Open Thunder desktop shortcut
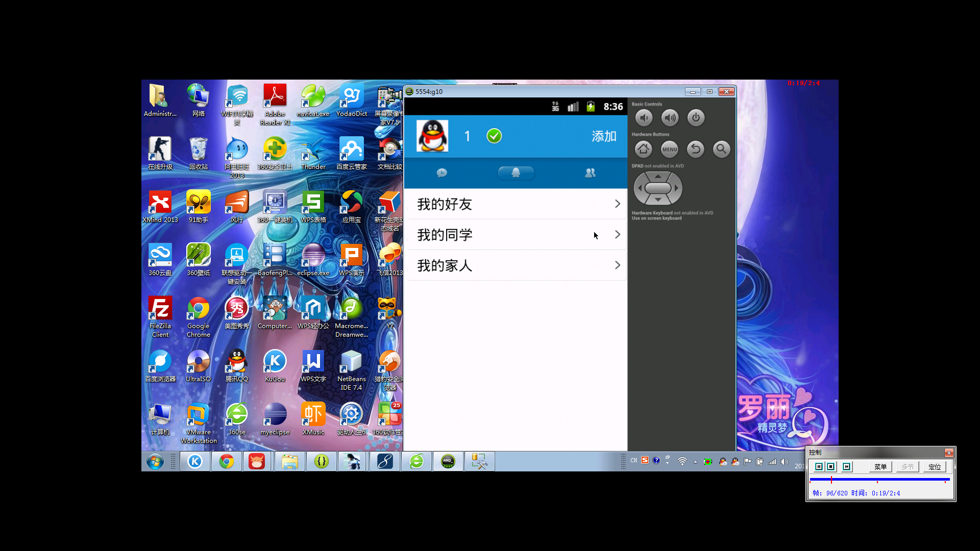Image resolution: width=980 pixels, height=551 pixels. pos(313,154)
